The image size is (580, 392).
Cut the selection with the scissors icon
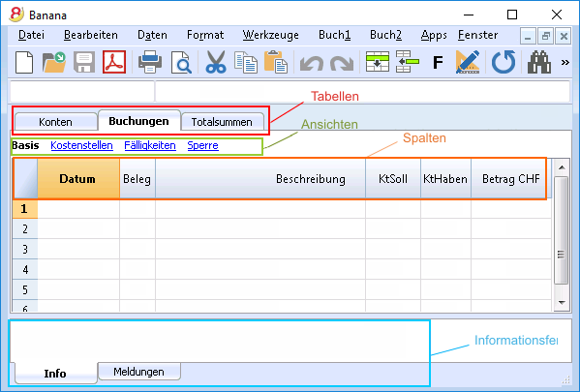(216, 62)
